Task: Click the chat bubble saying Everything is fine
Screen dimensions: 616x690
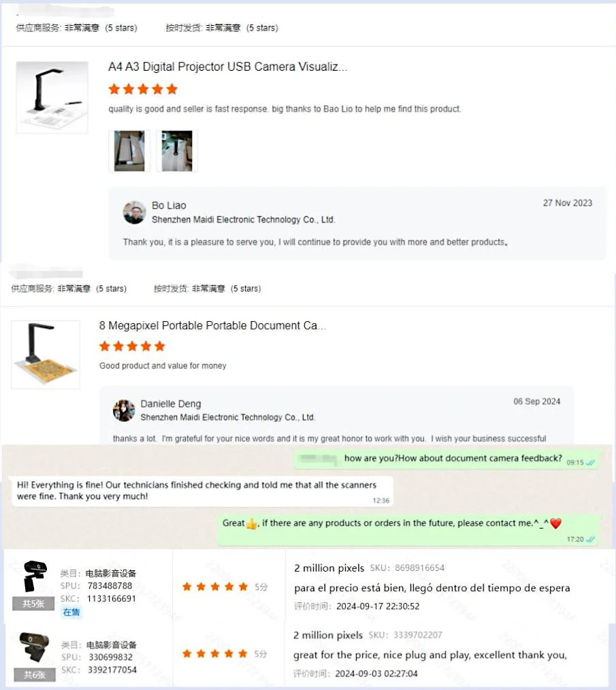Action: (203, 491)
